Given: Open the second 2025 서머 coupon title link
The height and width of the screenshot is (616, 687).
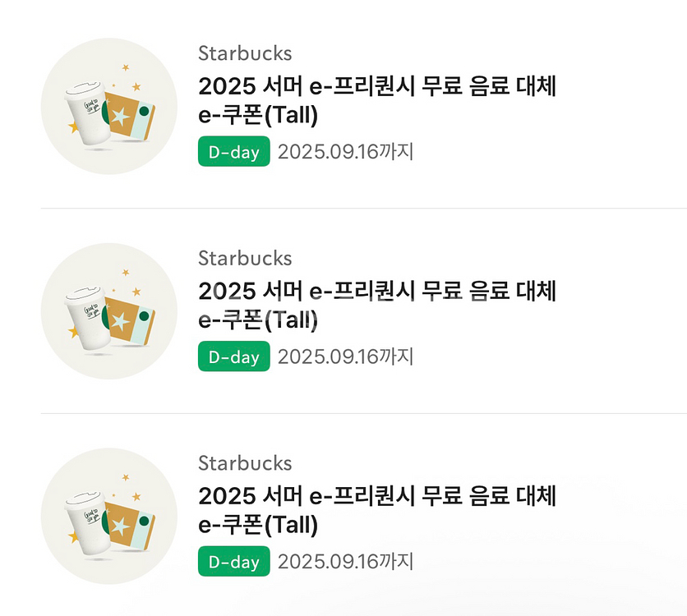Looking at the screenshot, I should pyautogui.click(x=377, y=292).
